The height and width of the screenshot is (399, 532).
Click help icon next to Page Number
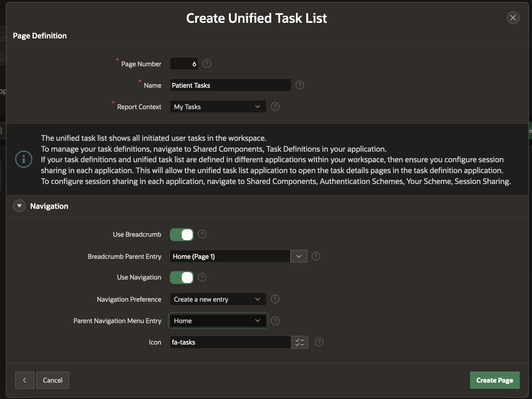pos(207,64)
